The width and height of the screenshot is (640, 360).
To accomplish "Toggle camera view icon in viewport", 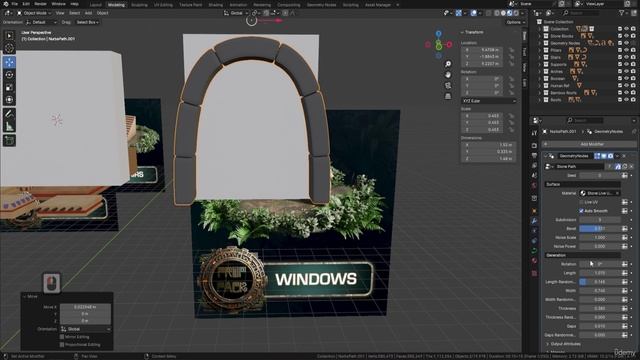I will click(x=448, y=85).
